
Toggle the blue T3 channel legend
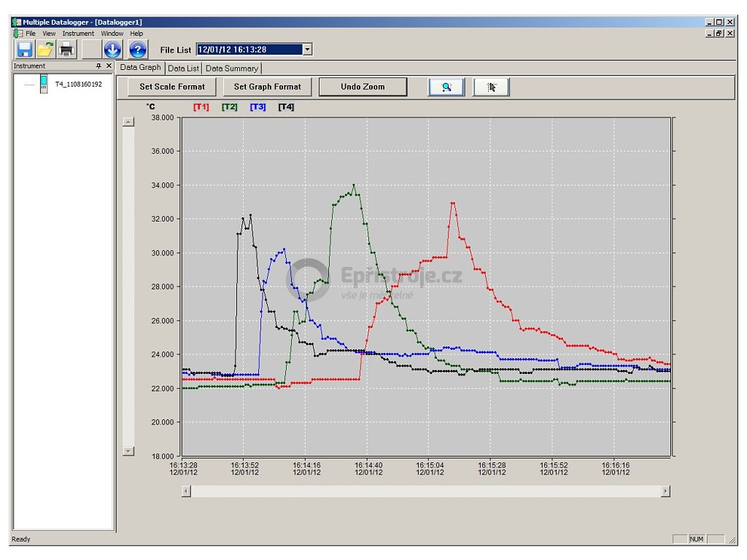tap(258, 107)
